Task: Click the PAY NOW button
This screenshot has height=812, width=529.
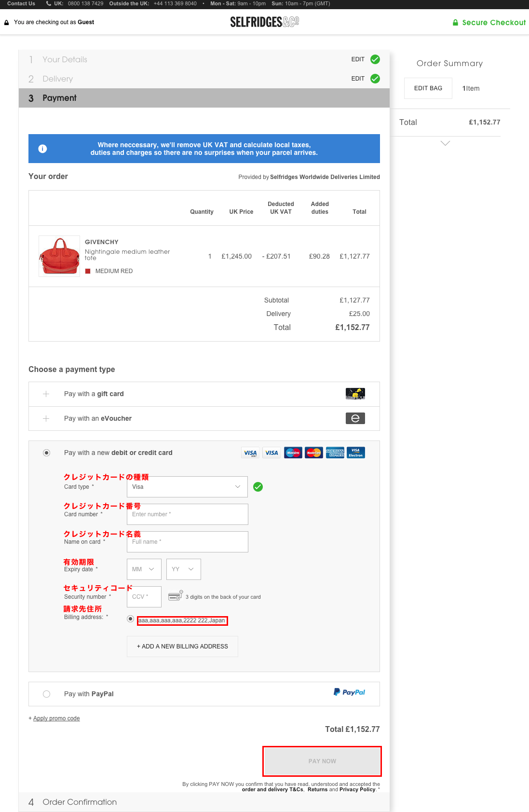Action: [322, 761]
